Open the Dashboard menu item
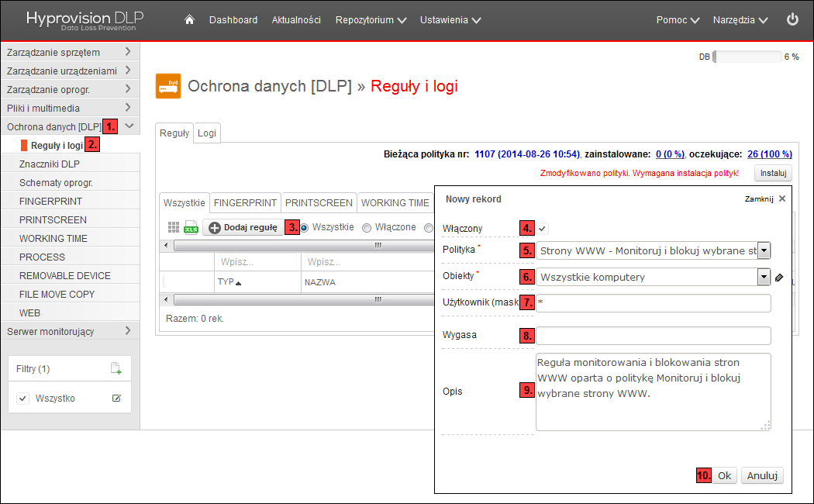This screenshot has height=504, width=814. click(x=233, y=19)
